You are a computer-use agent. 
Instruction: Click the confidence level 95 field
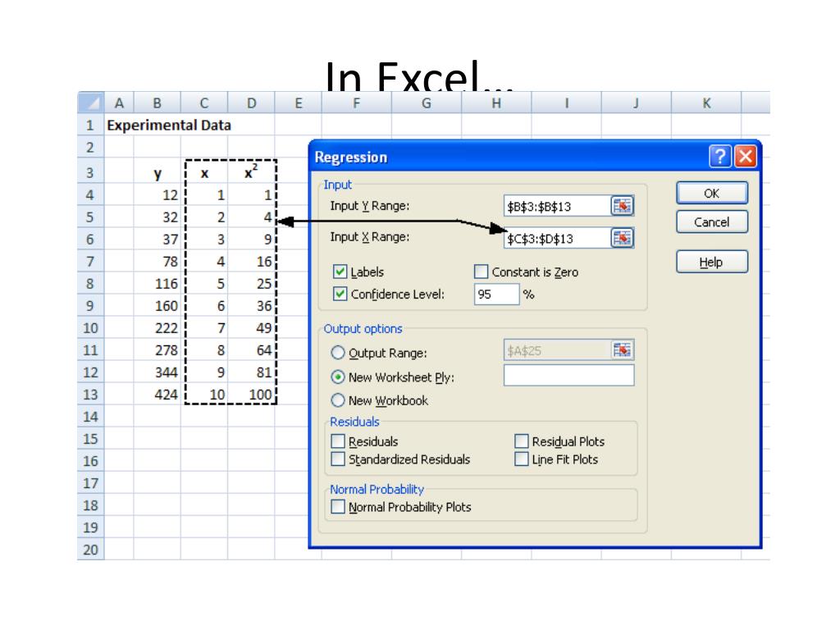pyautogui.click(x=496, y=294)
